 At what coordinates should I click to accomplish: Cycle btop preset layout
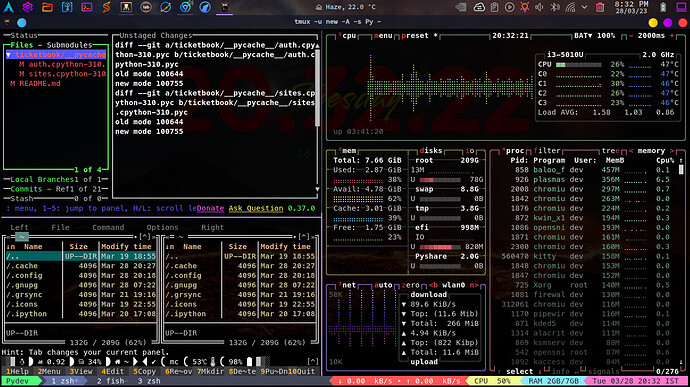point(419,36)
